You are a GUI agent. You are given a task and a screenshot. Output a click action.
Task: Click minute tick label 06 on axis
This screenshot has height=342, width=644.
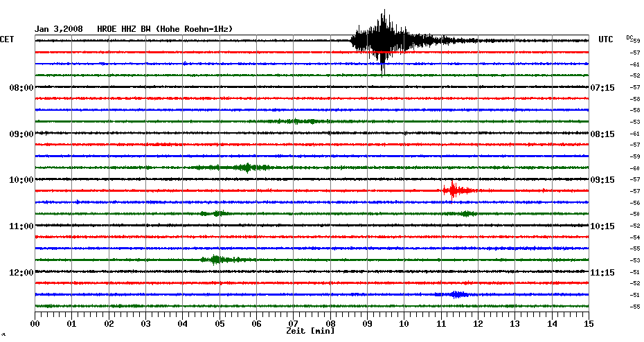(x=256, y=324)
